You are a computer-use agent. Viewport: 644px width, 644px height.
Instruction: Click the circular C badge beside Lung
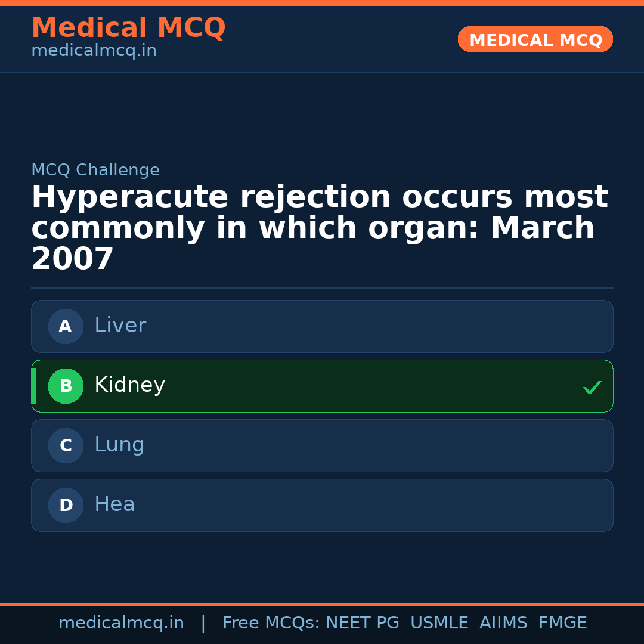[x=66, y=445]
